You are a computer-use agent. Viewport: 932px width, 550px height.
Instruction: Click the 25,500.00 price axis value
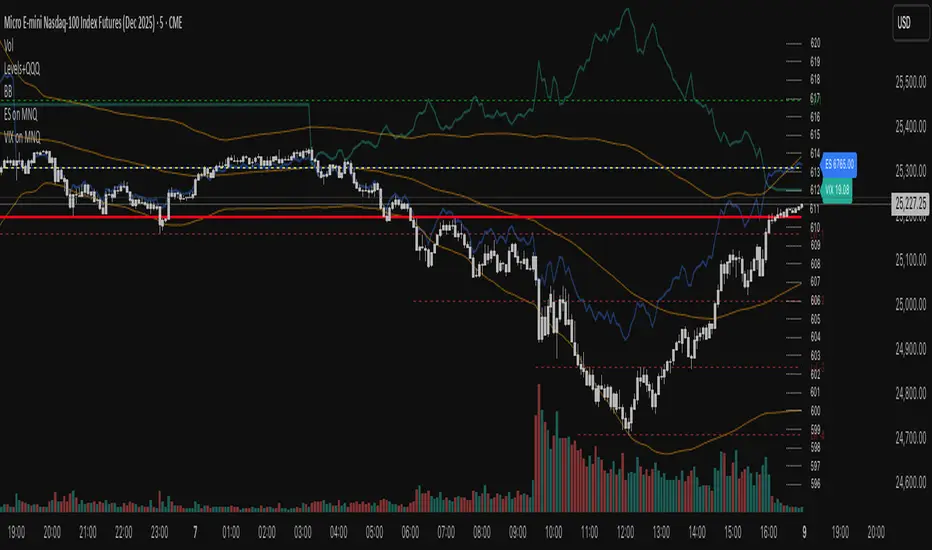pos(911,82)
